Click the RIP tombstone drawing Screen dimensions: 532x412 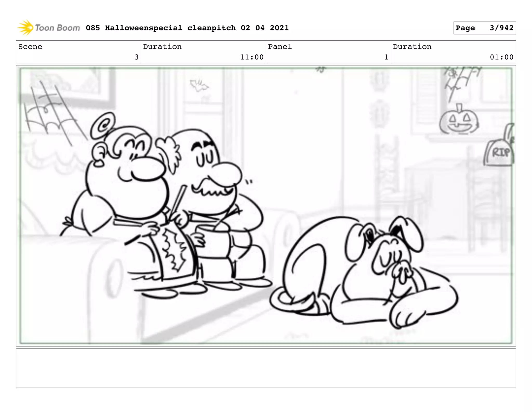[500, 153]
